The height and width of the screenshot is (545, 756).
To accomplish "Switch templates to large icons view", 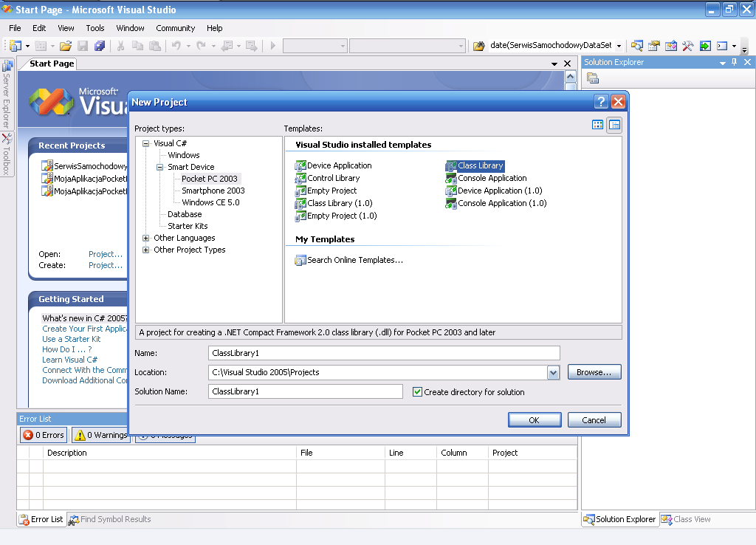I will (597, 125).
